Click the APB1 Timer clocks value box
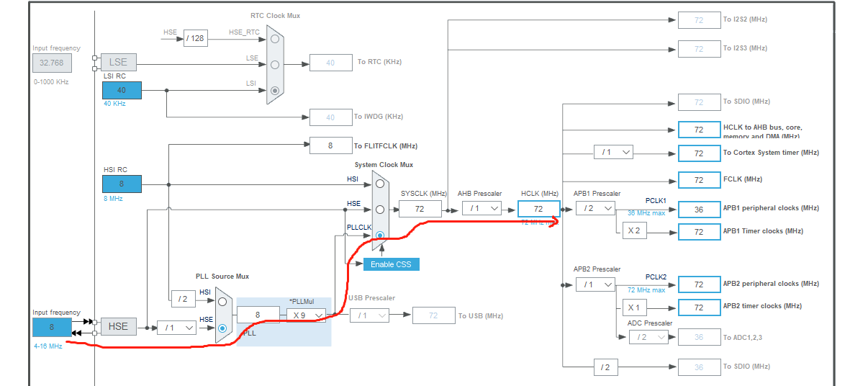The width and height of the screenshot is (868, 386). point(699,232)
